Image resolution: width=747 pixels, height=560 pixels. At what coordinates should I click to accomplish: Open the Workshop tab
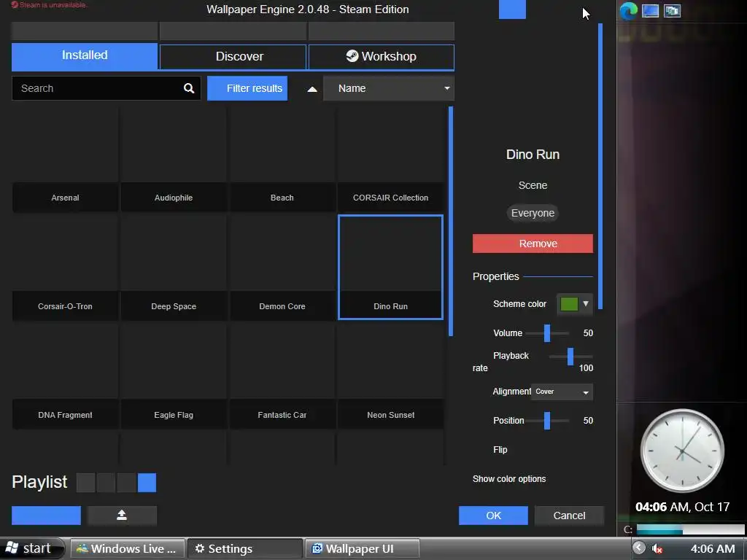(381, 57)
